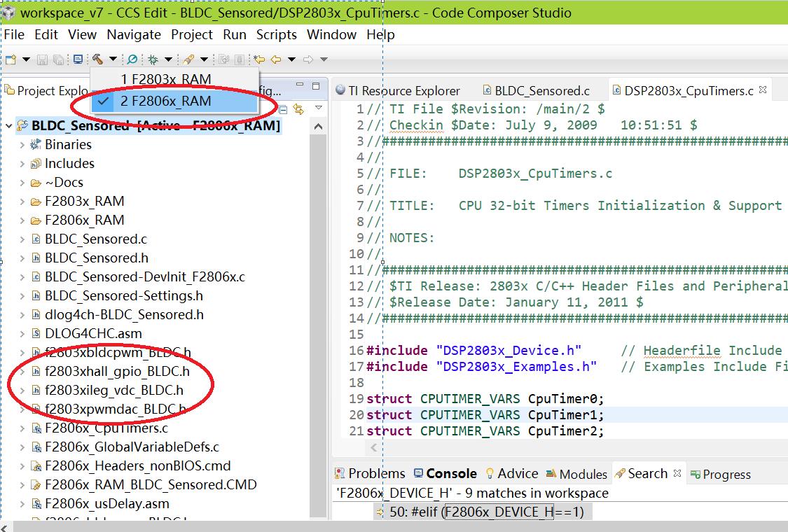This screenshot has width=788, height=532.
Task: Click the editor horizontal scroll left arrow
Action: 374,447
